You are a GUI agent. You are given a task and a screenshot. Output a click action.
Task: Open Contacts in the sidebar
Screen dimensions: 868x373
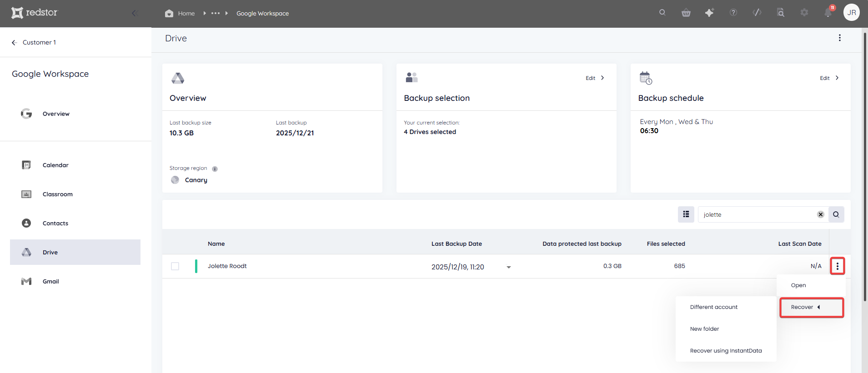click(75, 223)
